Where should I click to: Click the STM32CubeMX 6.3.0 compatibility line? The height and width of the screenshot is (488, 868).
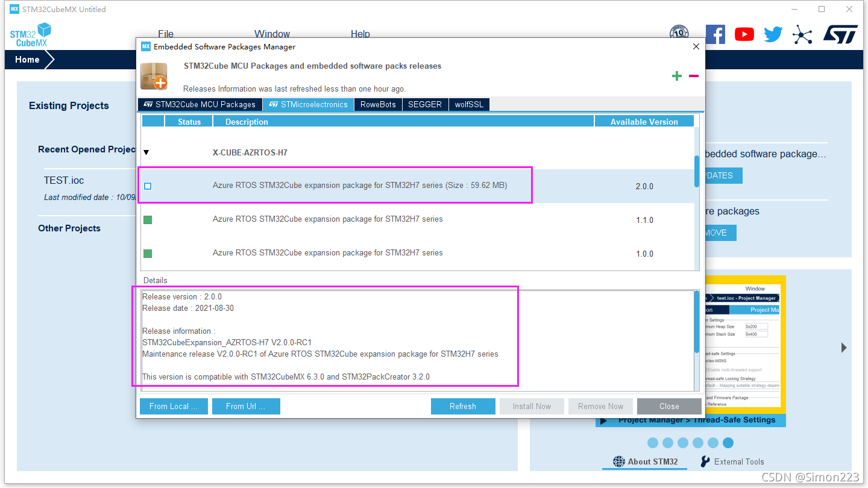click(x=286, y=377)
